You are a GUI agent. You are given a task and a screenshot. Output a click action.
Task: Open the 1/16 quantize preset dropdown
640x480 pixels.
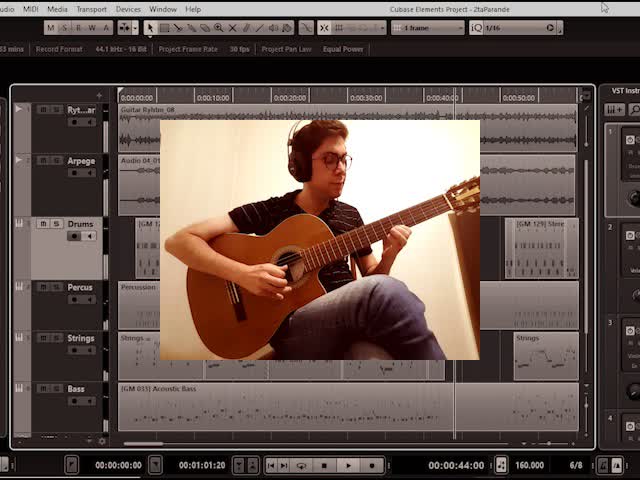[x=514, y=28]
